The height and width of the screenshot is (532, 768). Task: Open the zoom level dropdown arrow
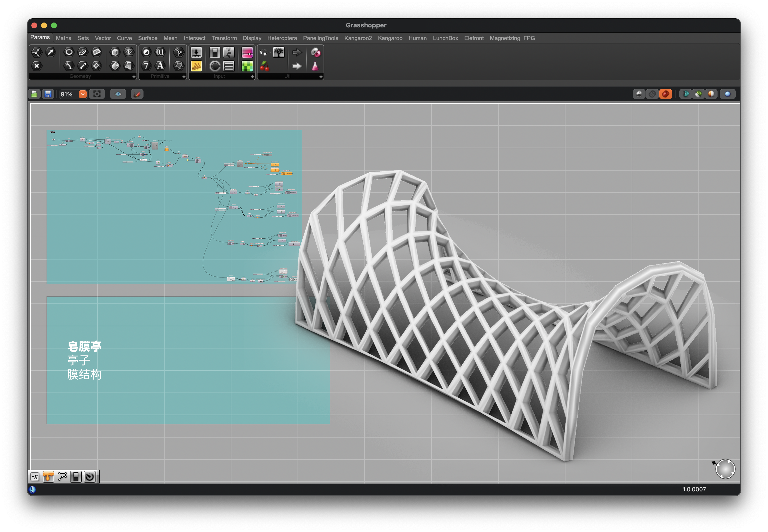coord(83,94)
